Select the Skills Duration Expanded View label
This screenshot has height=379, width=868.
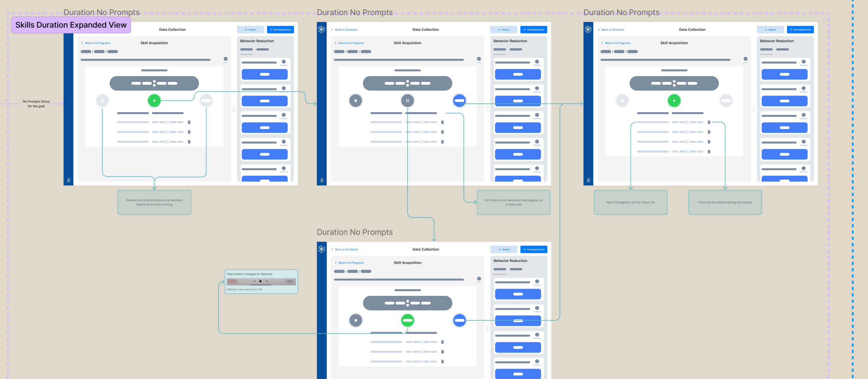point(71,25)
